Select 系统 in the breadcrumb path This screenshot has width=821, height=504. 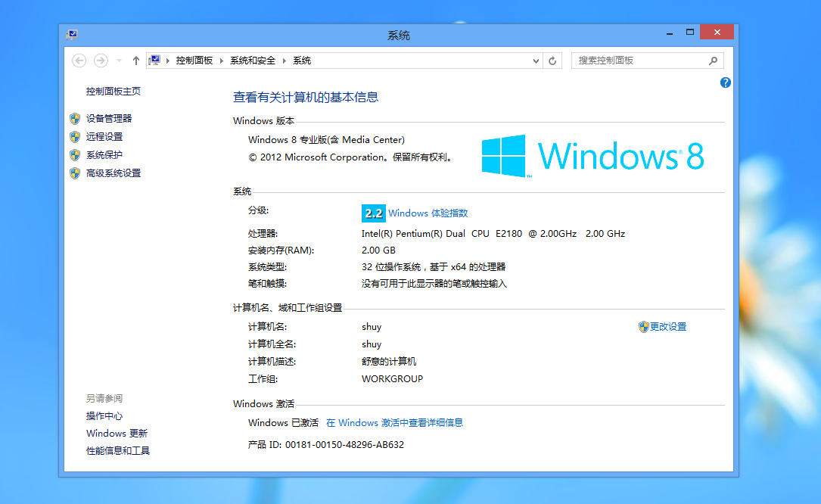click(x=302, y=61)
